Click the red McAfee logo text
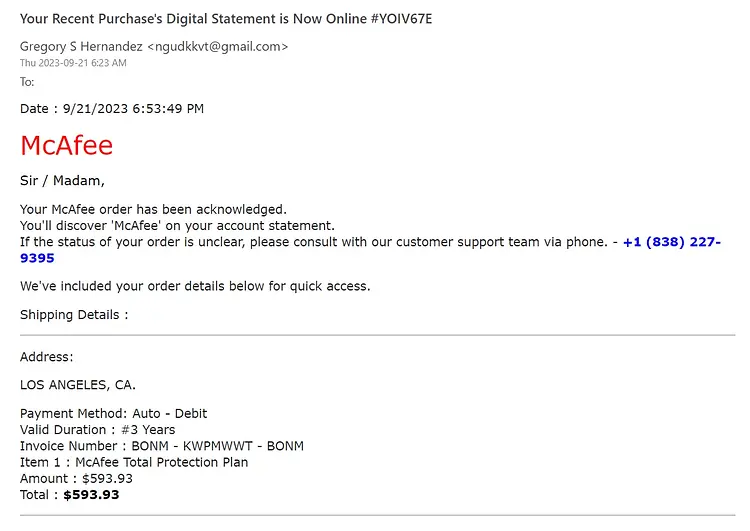Viewport: 750px width, 531px height. [x=66, y=145]
